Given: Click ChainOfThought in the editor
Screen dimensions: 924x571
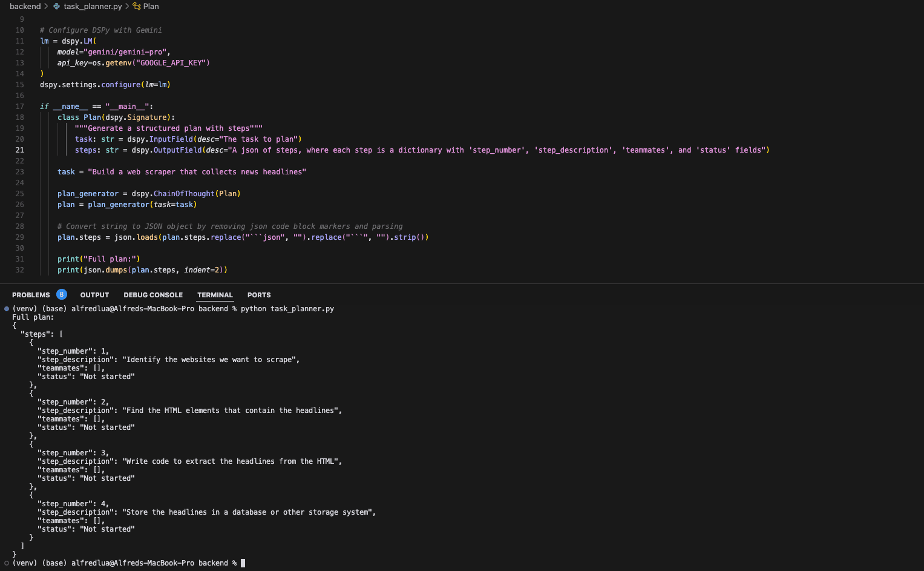Looking at the screenshot, I should coord(184,194).
